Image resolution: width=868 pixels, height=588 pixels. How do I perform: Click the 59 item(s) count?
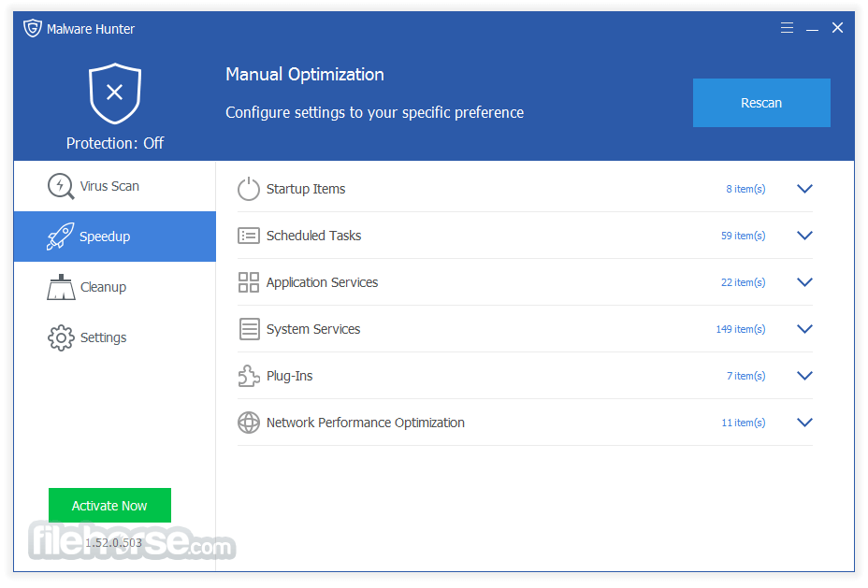(743, 236)
